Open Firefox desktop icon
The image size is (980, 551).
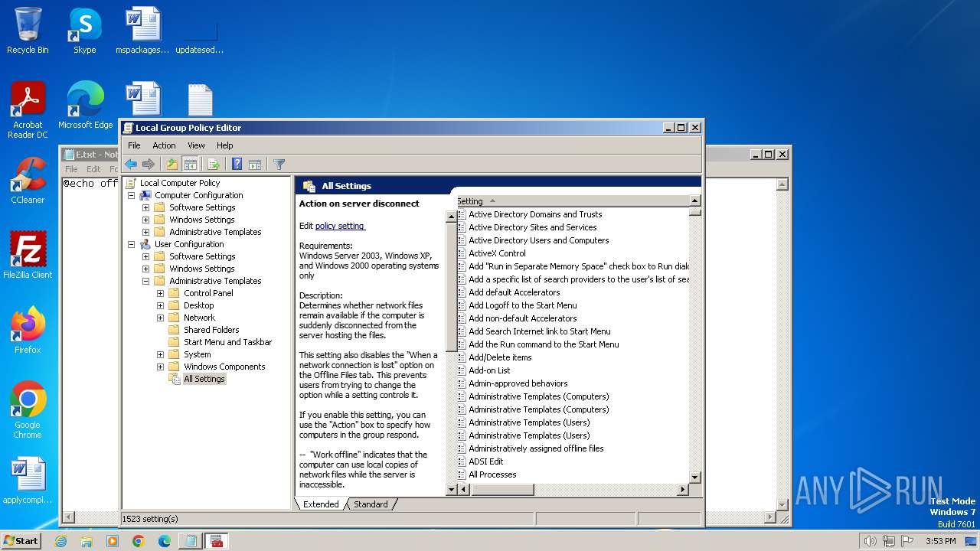pos(28,331)
